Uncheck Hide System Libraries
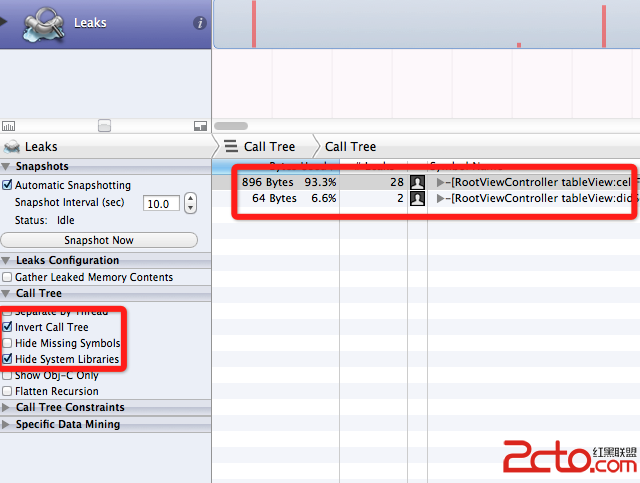 7,358
